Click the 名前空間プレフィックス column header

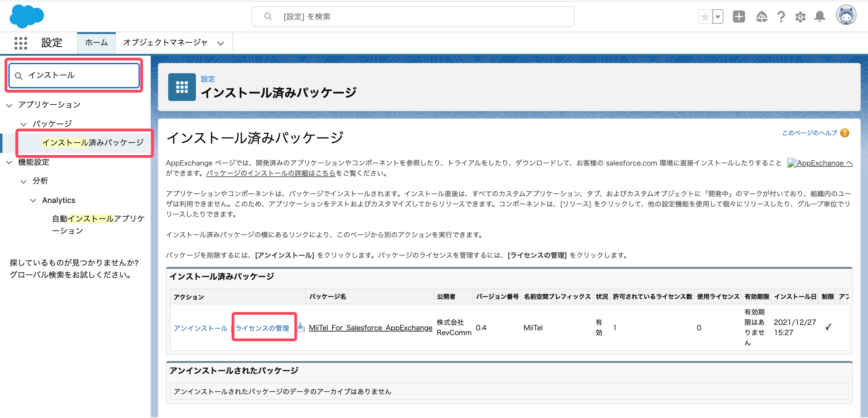(557, 297)
